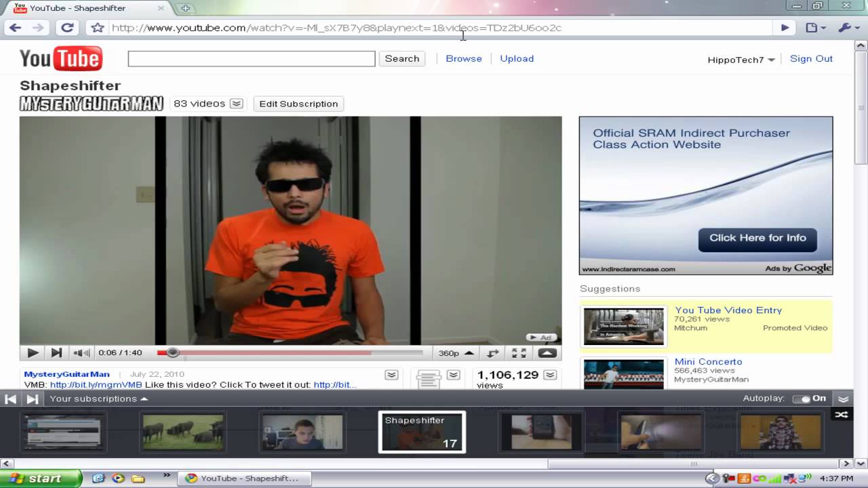The height and width of the screenshot is (488, 868).
Task: Go back with the browser back arrow
Action: click(x=15, y=28)
